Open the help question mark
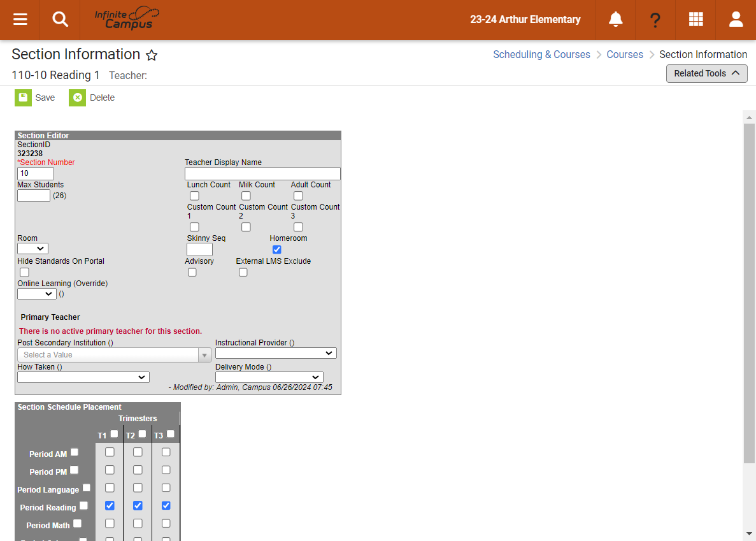Screen dimensions: 756x541 pos(655,20)
